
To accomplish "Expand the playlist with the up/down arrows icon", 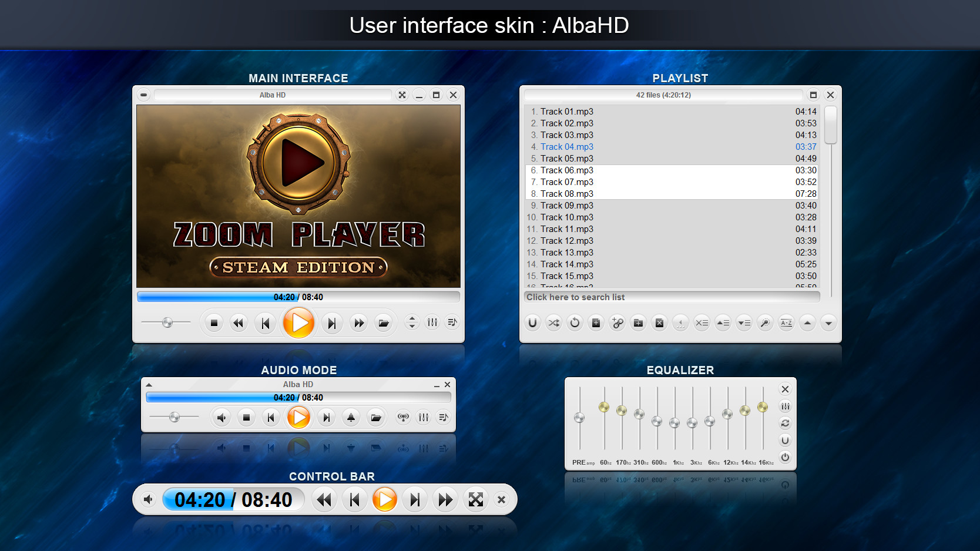I will (x=412, y=322).
